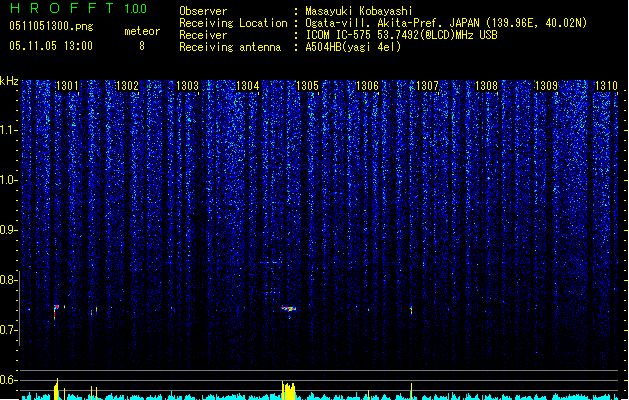Screen dimensions: 629x400
Task: Click the 1306 time marker
Action: click(367, 86)
